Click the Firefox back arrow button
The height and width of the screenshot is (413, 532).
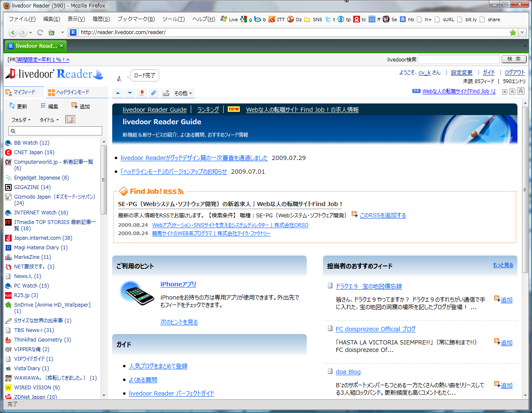click(x=13, y=32)
